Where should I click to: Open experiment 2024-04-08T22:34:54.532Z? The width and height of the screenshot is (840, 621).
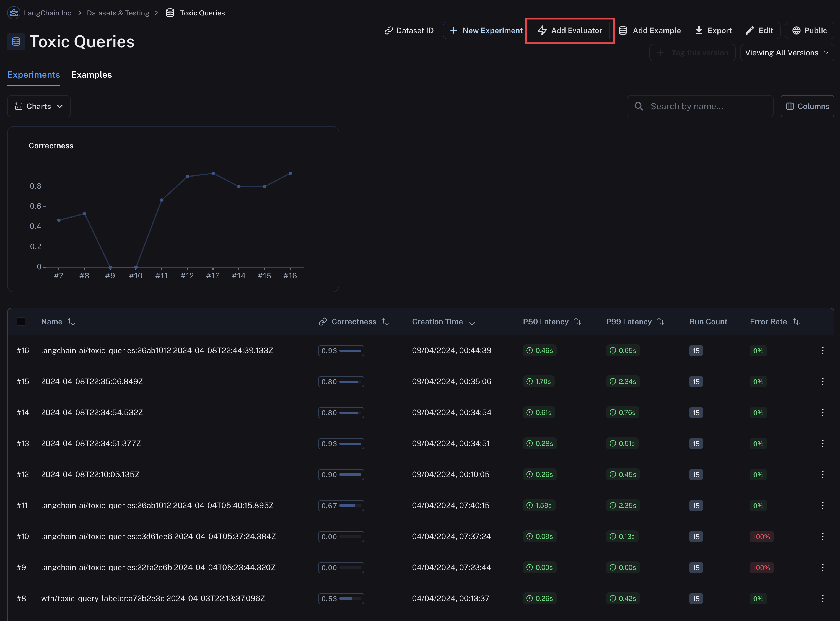click(x=92, y=412)
